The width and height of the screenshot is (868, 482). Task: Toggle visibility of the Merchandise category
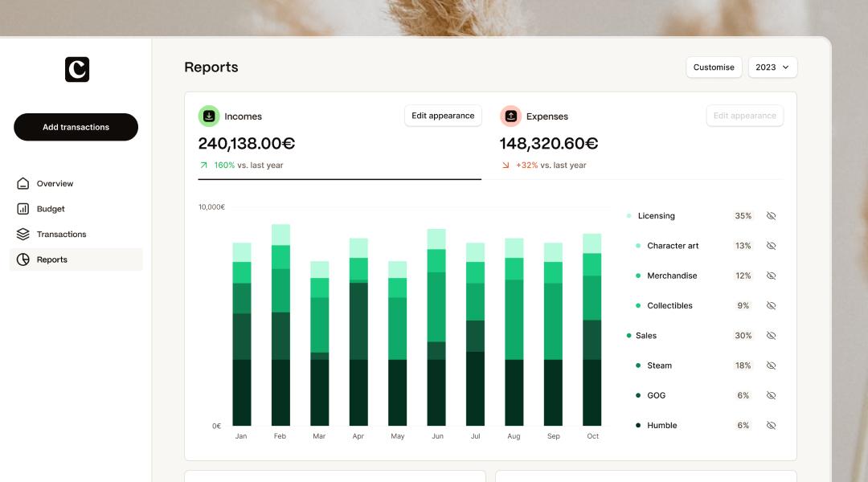[771, 276]
